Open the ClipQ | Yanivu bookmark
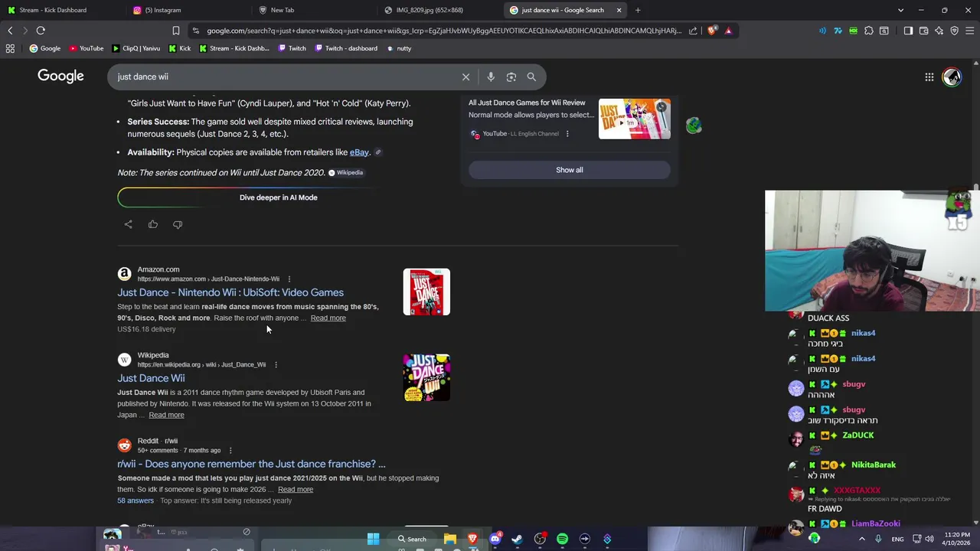Image resolution: width=980 pixels, height=551 pixels. click(136, 48)
